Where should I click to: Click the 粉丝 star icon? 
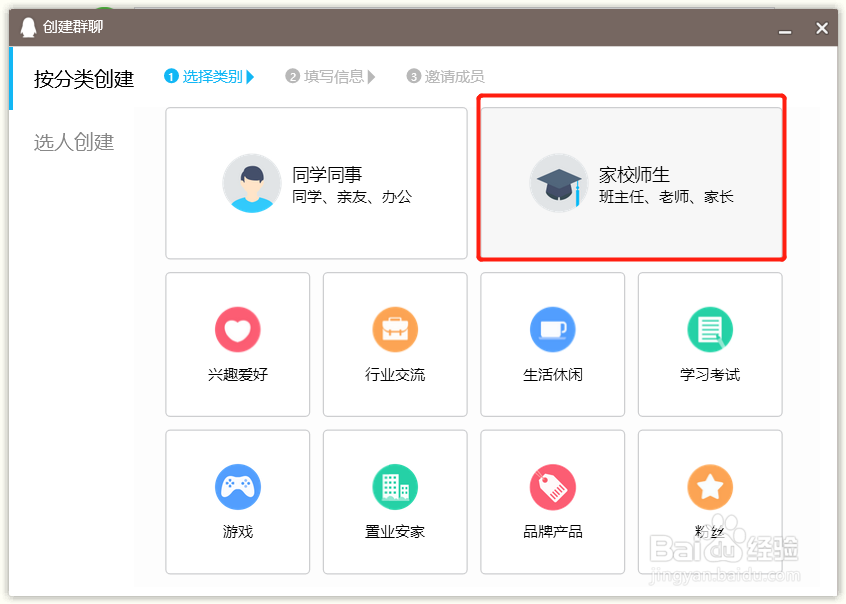(709, 487)
